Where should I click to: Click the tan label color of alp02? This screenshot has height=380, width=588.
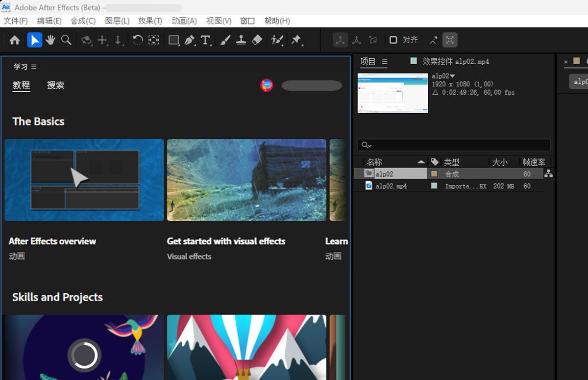coord(434,174)
